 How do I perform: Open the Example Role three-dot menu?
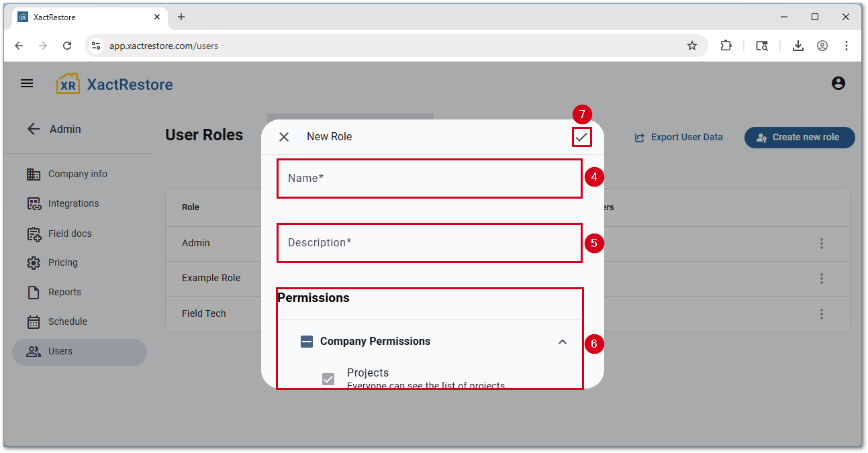pos(821,279)
